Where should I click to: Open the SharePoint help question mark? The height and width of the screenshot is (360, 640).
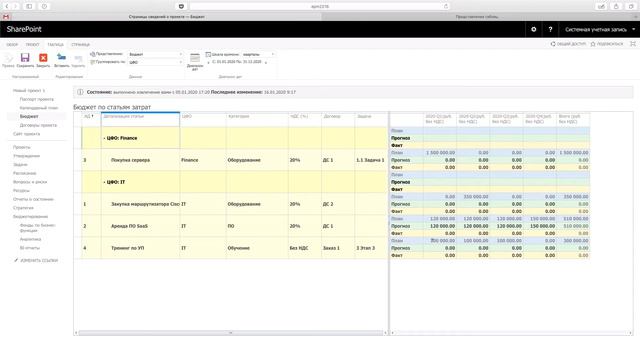tap(550, 29)
